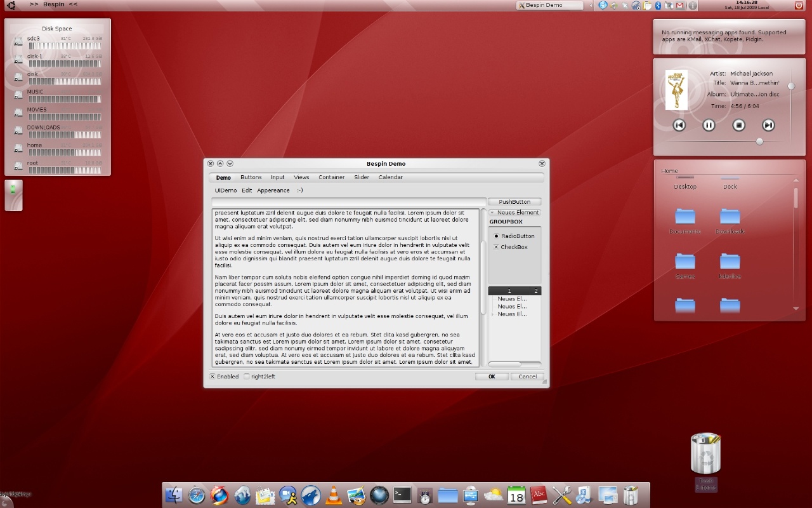Expand the third Neues El... tree row
This screenshot has width=812, height=508.
tap(493, 314)
